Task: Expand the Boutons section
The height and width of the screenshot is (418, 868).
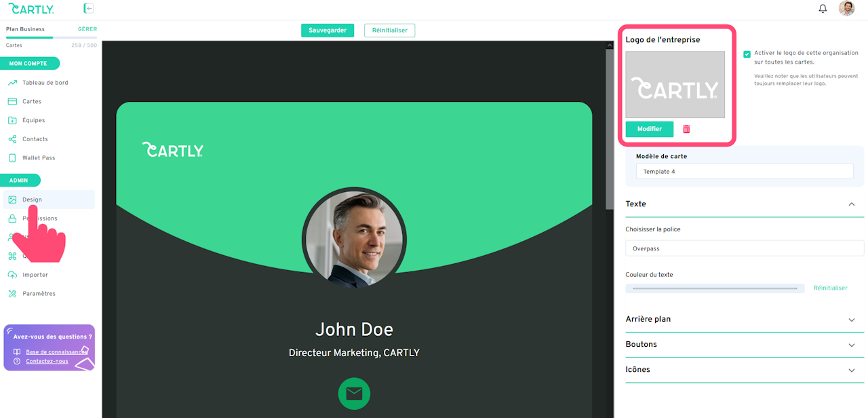Action: click(852, 345)
